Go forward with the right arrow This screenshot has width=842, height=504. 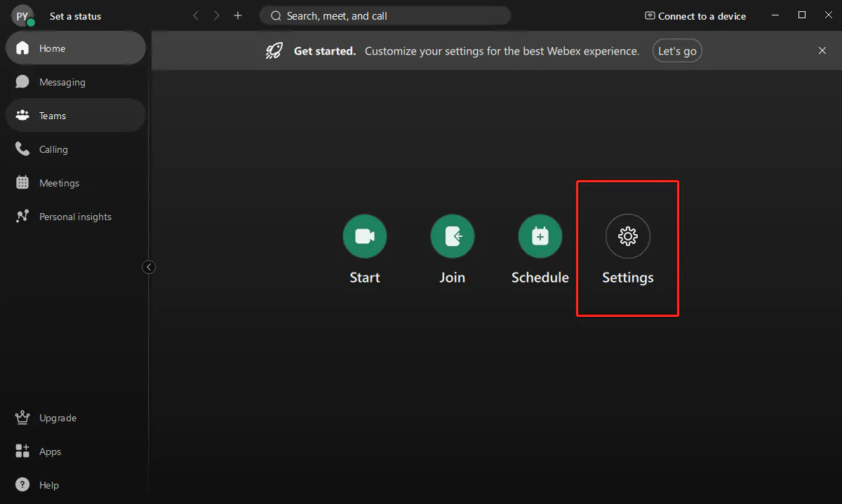[217, 15]
